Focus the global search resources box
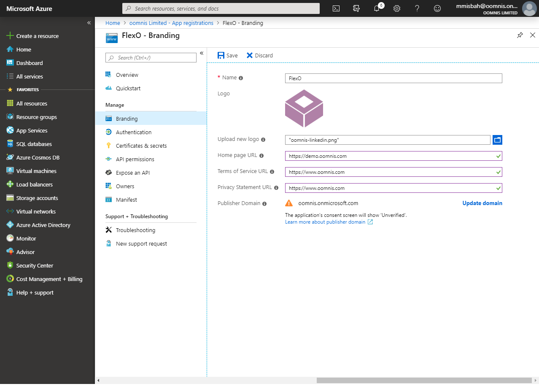This screenshot has height=392, width=539. coord(221,8)
